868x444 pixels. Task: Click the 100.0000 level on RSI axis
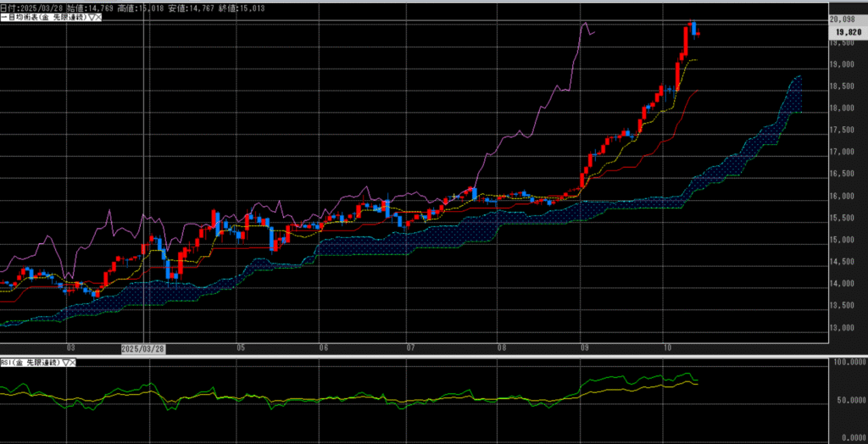(846, 363)
